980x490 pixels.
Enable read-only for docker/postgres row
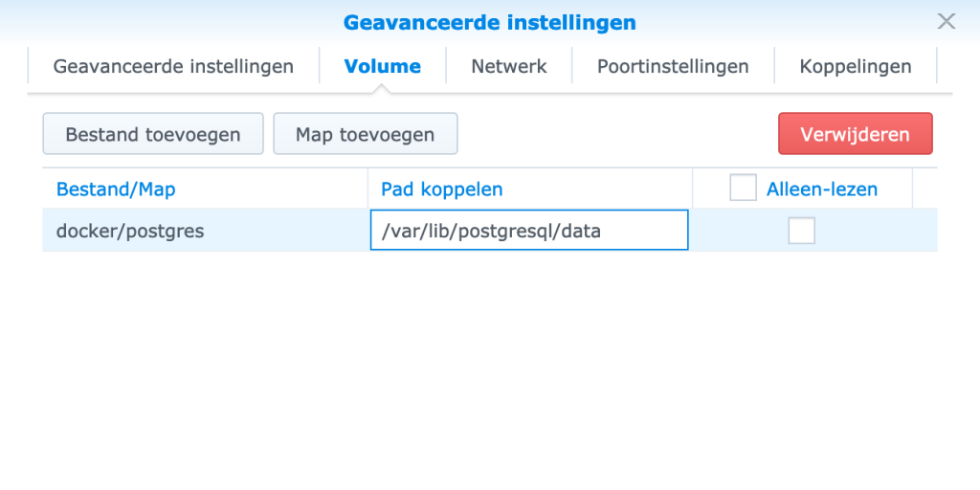point(801,231)
